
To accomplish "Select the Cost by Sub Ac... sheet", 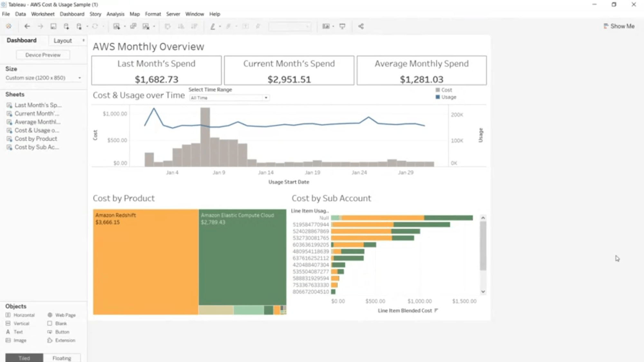I will pos(33,147).
